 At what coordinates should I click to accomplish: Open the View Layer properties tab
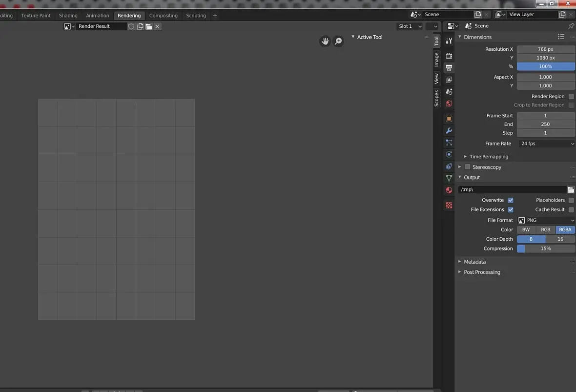point(449,80)
